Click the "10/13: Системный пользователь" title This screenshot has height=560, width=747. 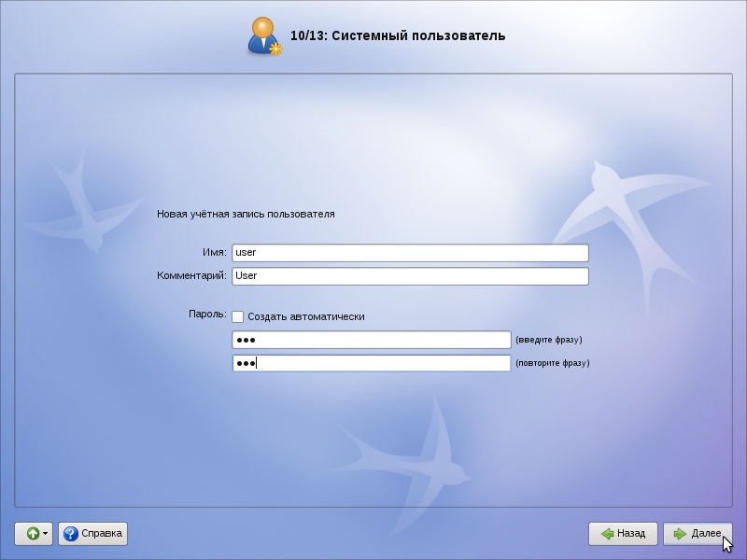(398, 35)
